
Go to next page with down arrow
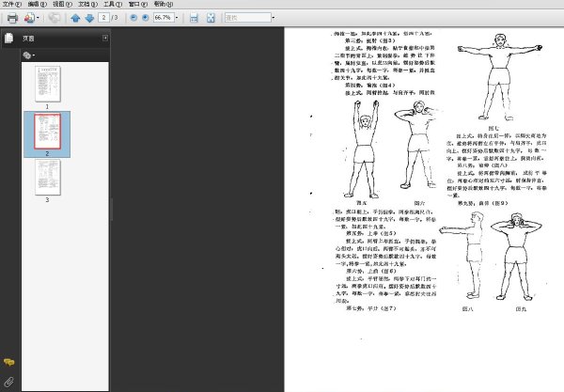pos(89,18)
